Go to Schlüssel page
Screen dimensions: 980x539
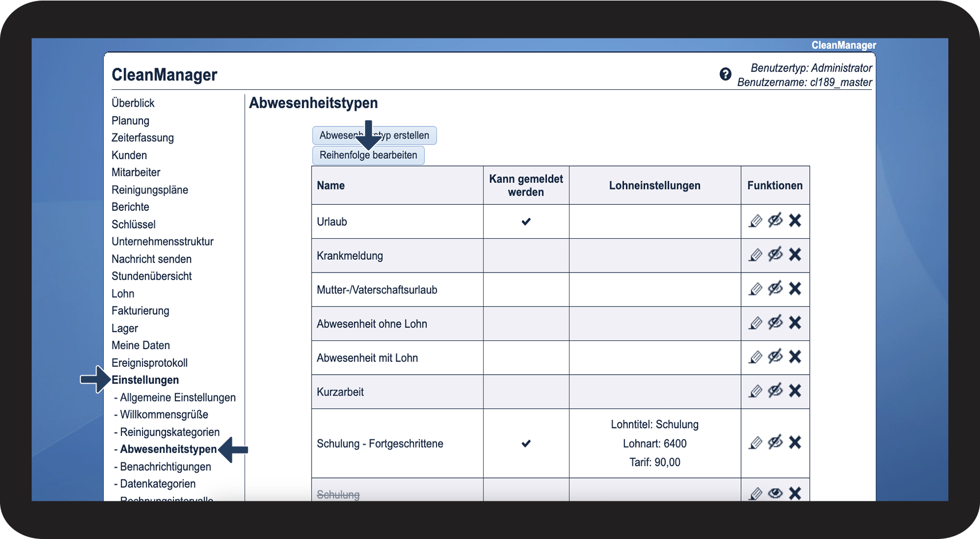pyautogui.click(x=134, y=225)
